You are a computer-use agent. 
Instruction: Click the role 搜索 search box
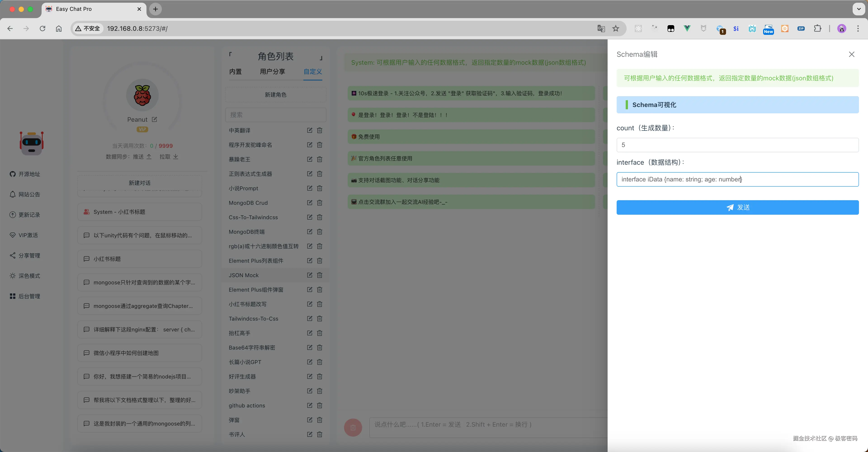(275, 115)
